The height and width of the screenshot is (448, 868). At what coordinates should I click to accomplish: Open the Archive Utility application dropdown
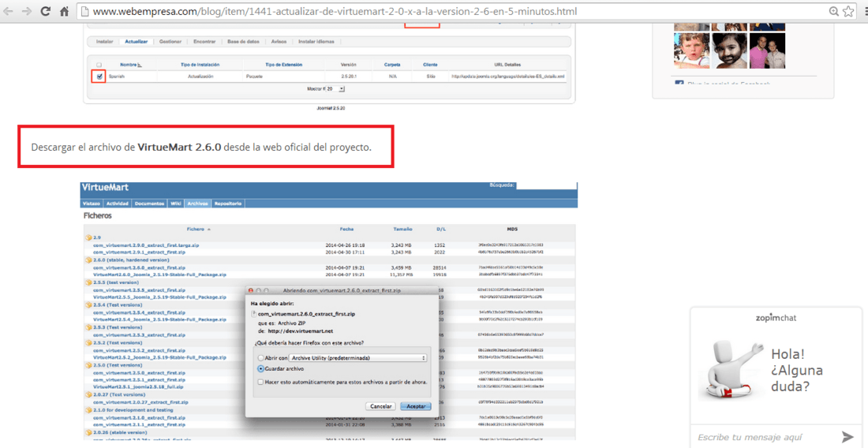359,358
